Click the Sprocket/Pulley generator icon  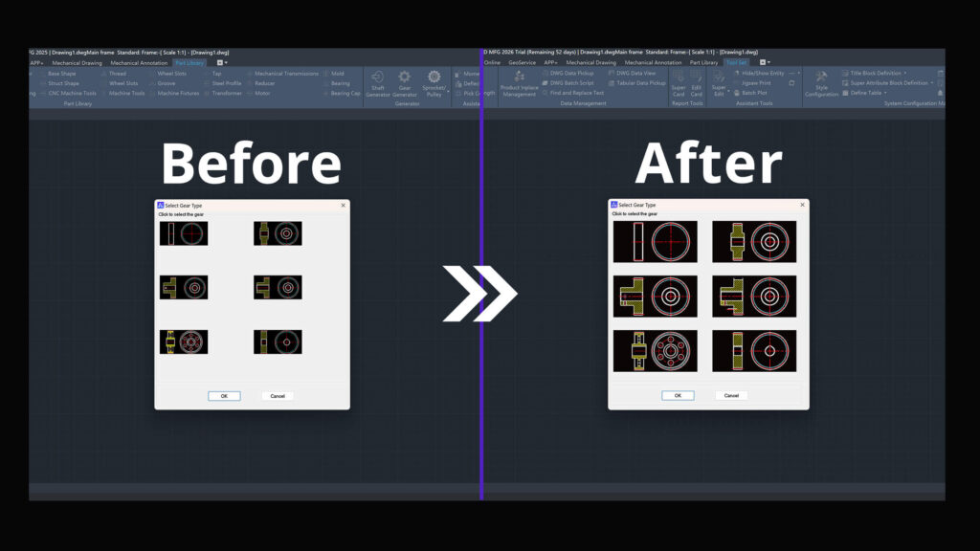click(434, 82)
